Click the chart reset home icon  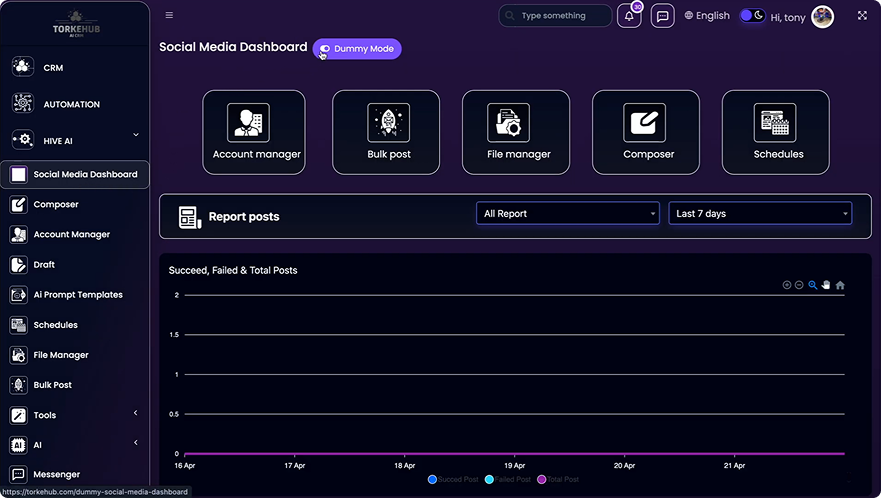tap(840, 285)
